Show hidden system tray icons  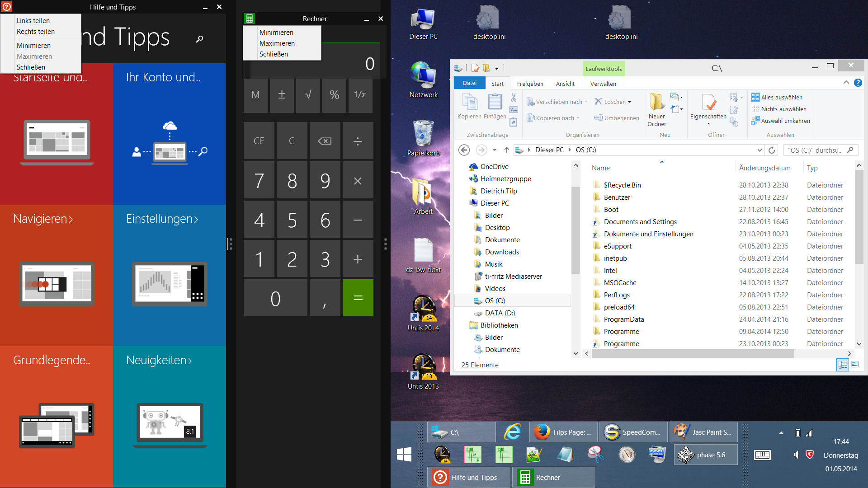[x=781, y=433]
